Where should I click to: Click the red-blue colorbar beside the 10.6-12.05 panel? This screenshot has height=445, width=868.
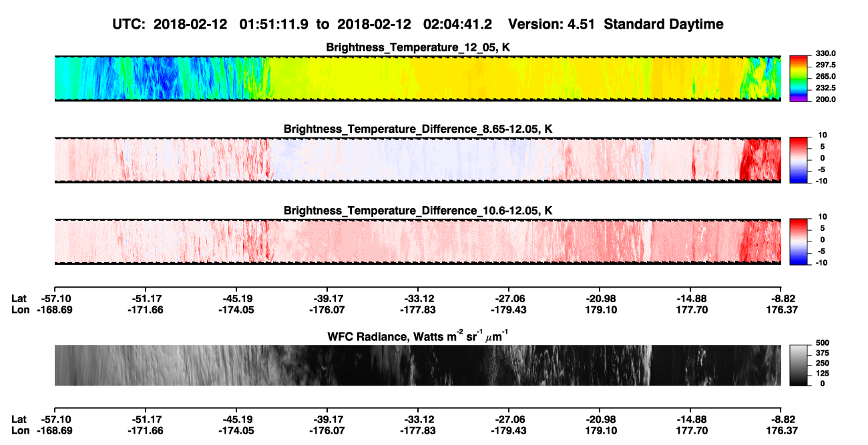(x=800, y=242)
